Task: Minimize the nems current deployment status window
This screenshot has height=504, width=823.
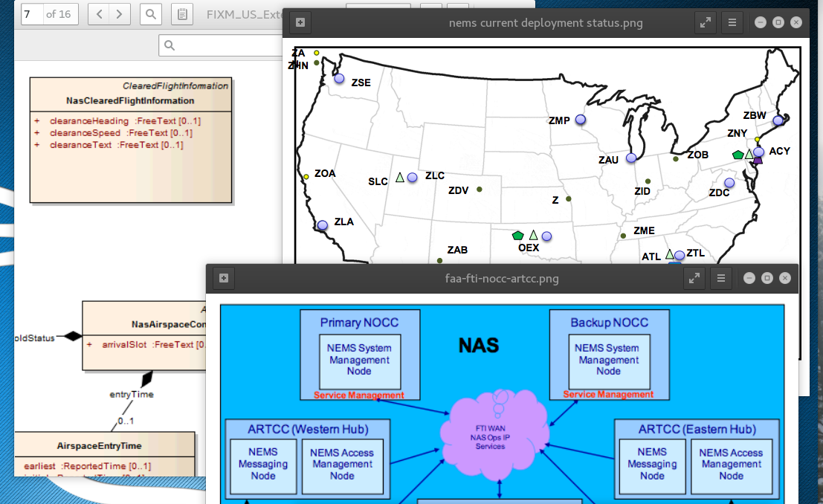Action: click(761, 22)
